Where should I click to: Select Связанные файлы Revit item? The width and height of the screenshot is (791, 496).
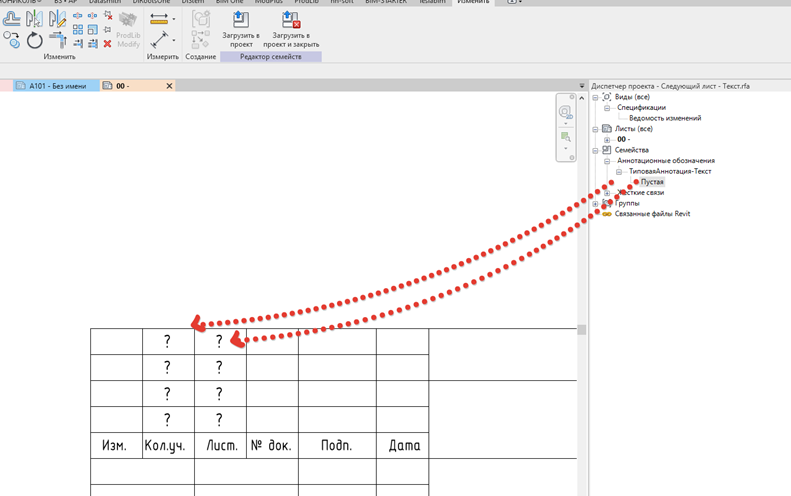coord(652,214)
